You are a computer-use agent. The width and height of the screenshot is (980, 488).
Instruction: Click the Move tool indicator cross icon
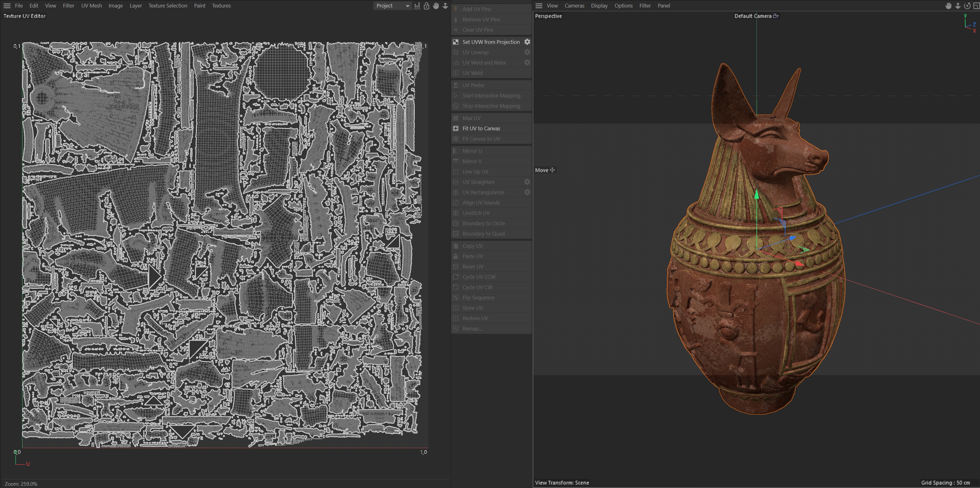tap(552, 170)
